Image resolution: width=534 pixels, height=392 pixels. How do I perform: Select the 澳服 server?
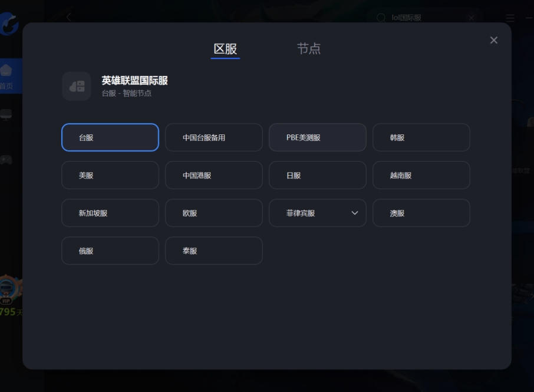click(x=421, y=213)
